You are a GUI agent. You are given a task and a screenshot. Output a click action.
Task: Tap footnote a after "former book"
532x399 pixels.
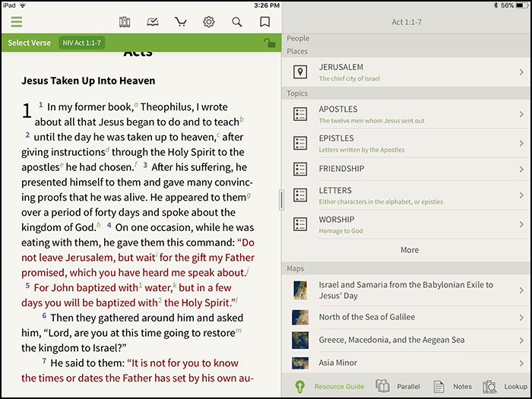(x=136, y=105)
